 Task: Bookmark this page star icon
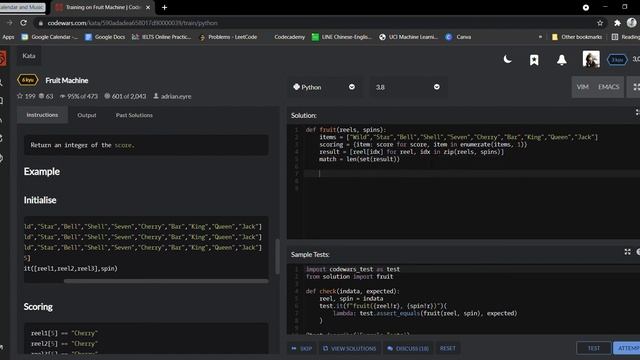tap(600, 23)
